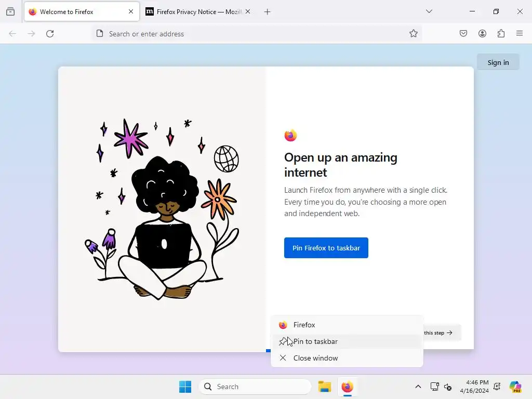Click the Firefox taskbar icon
The height and width of the screenshot is (399, 532).
[347, 387]
